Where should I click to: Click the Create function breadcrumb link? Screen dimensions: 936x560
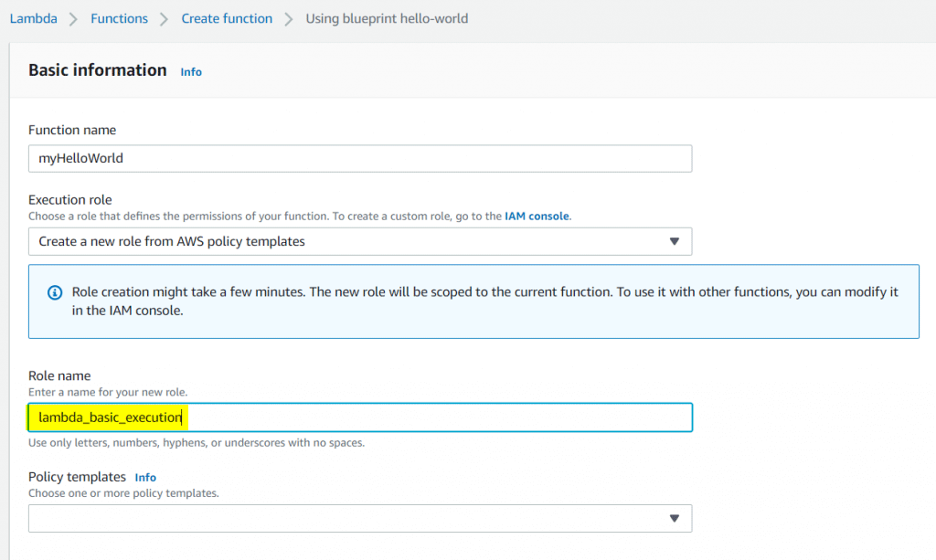tap(227, 18)
